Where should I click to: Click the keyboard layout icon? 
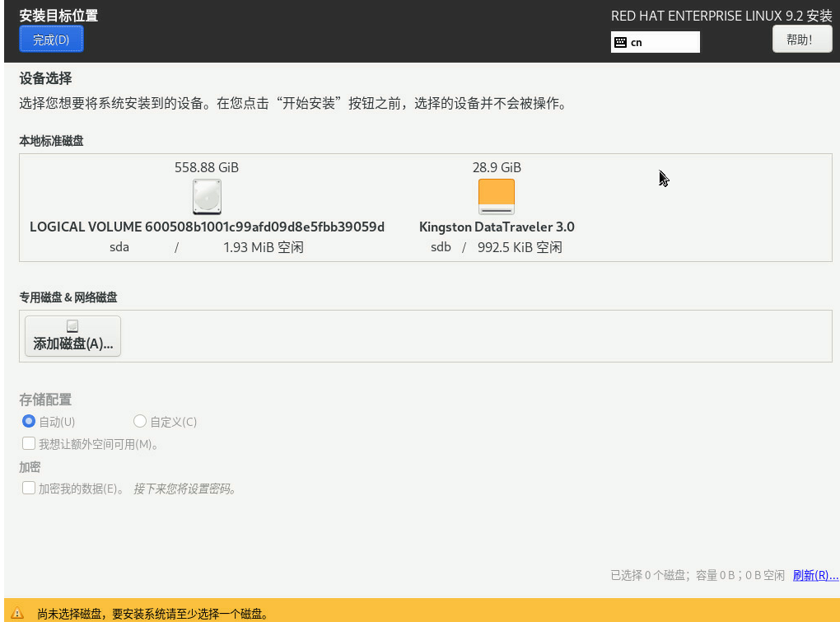point(620,43)
